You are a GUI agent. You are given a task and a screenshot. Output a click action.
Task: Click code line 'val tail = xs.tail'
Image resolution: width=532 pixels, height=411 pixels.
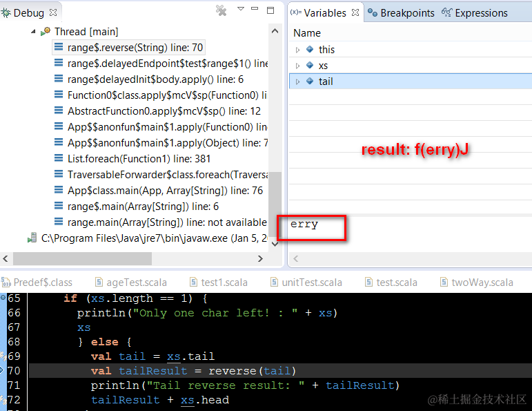(x=152, y=356)
